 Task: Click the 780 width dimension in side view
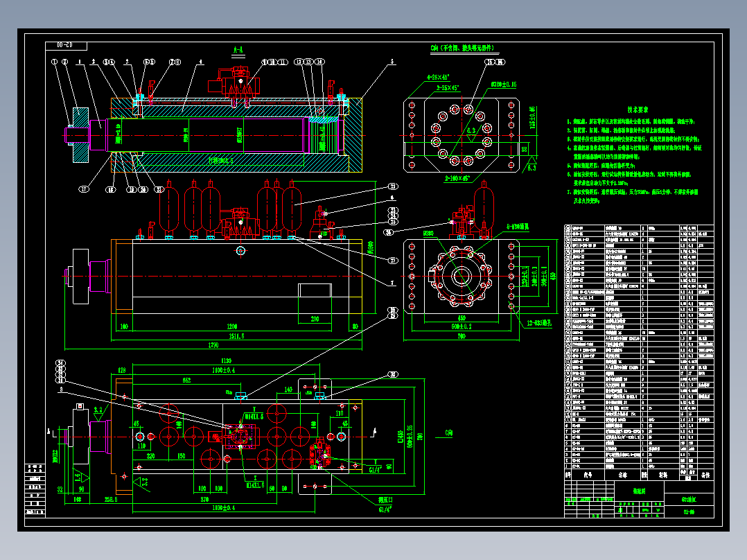click(462, 336)
